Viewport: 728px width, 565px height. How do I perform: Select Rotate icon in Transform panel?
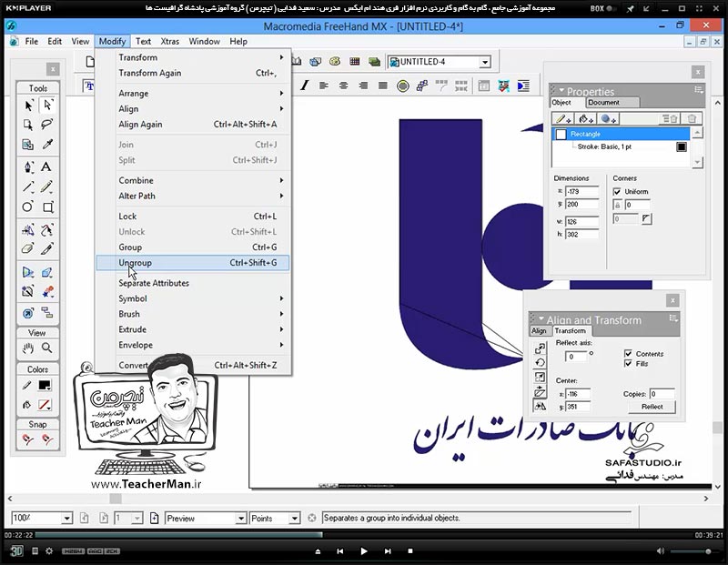pos(540,363)
